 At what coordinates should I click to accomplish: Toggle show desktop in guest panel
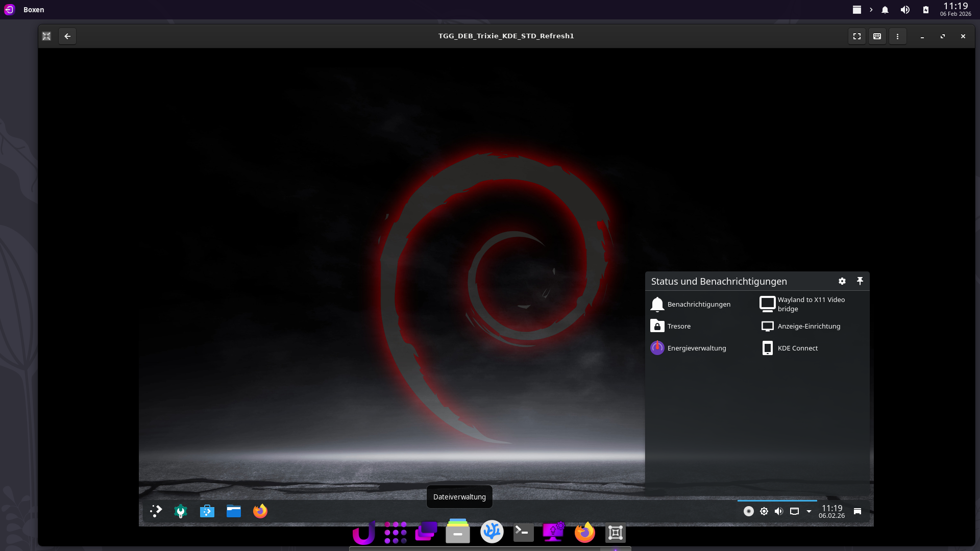857,511
